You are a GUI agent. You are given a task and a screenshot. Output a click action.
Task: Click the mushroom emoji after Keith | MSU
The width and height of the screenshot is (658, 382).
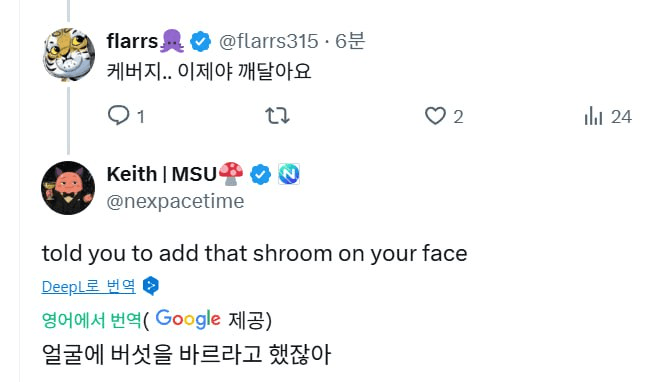(x=231, y=174)
